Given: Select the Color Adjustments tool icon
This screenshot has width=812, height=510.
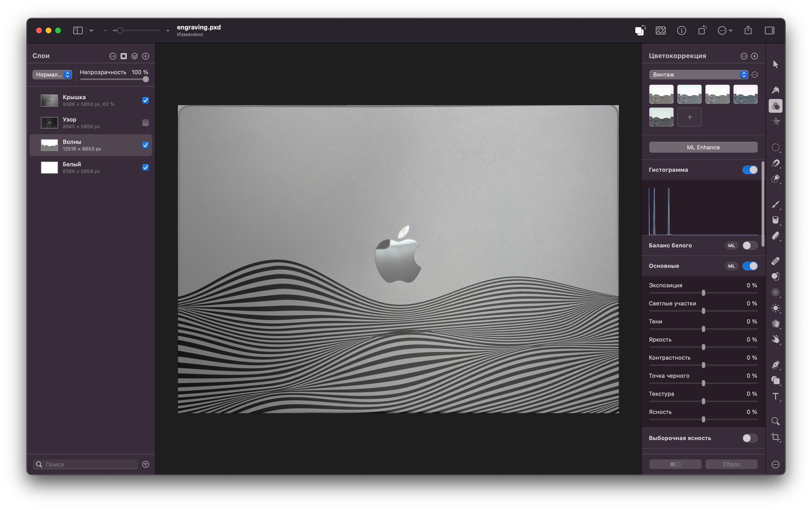Looking at the screenshot, I should tap(775, 106).
